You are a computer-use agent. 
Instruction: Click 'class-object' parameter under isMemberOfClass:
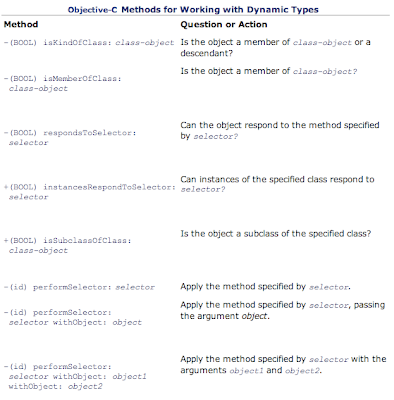[38, 89]
